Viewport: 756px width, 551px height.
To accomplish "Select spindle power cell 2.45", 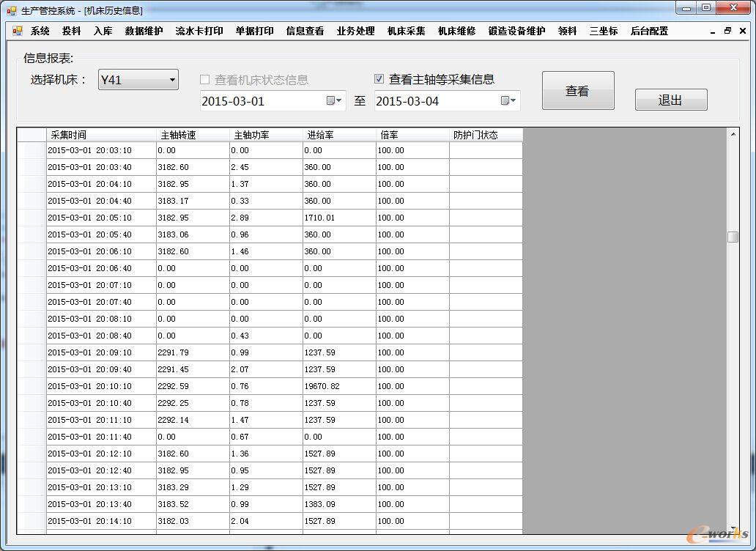I will [266, 167].
